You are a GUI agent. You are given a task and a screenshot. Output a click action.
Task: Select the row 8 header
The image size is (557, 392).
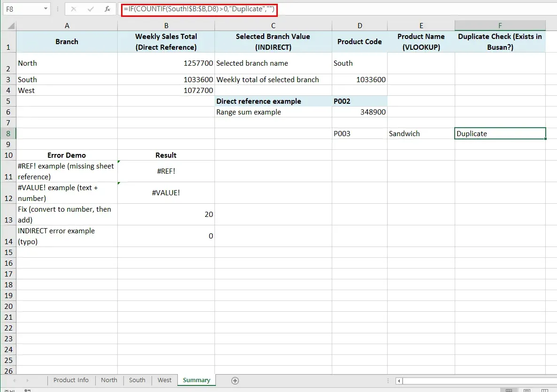(x=8, y=133)
